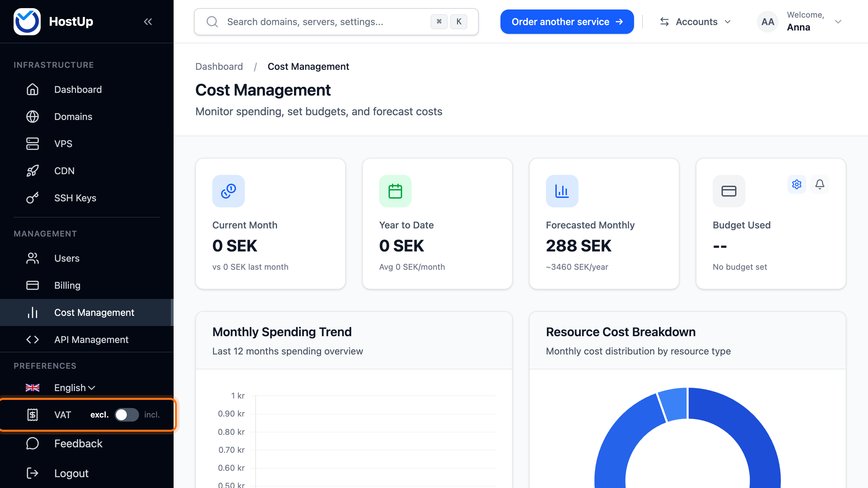Expand the Welcome Anna user menu chevron

pyautogui.click(x=838, y=22)
